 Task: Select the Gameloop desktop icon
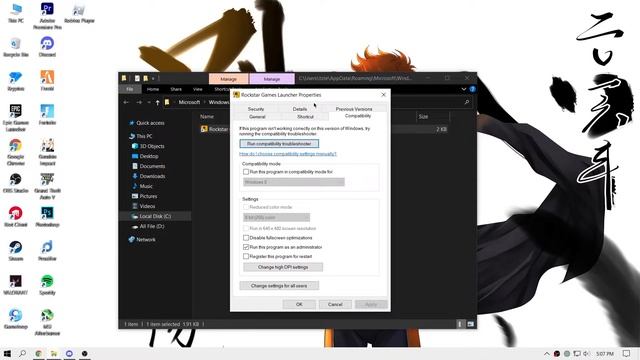point(16,319)
